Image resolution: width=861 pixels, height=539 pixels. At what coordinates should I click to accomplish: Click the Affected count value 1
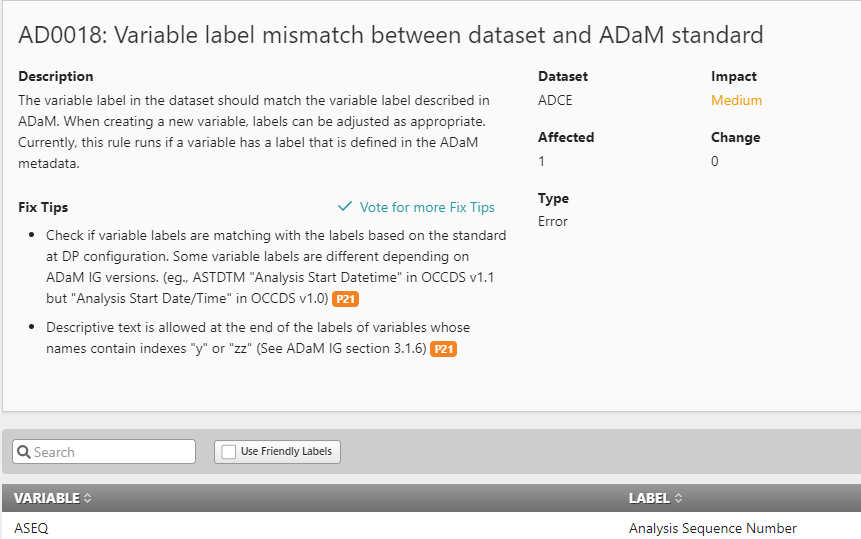pyautogui.click(x=541, y=161)
